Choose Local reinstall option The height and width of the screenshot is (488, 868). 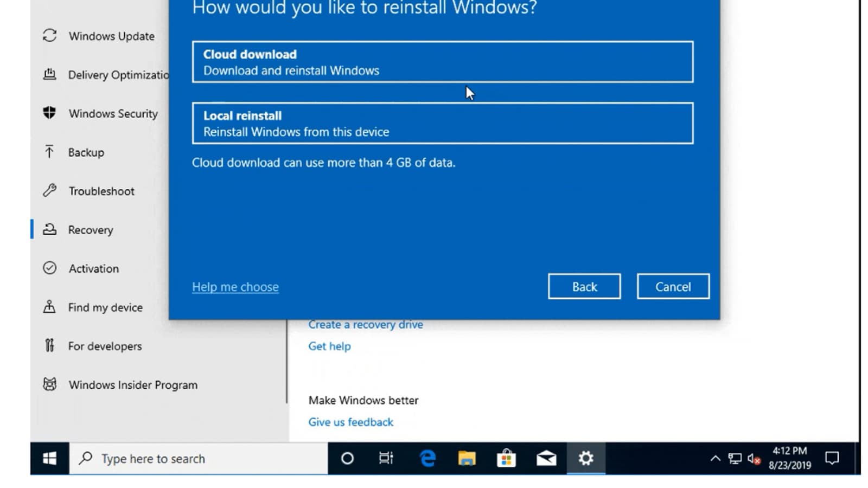(x=443, y=123)
